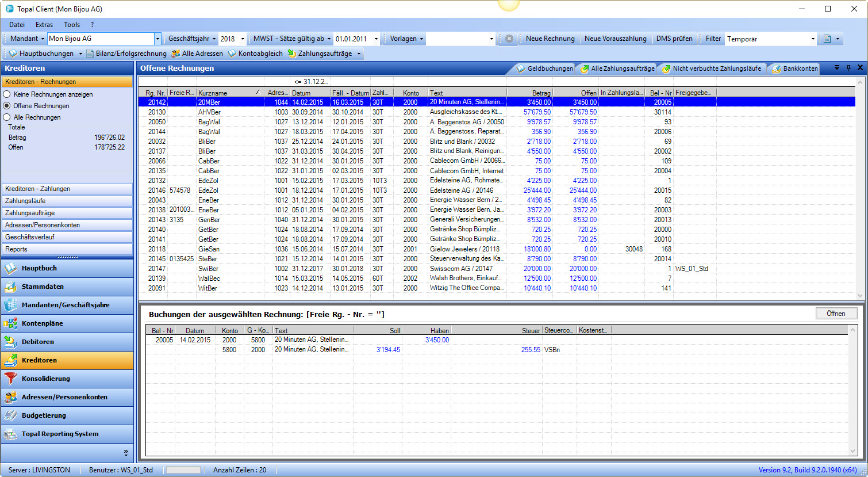Select 'Alle Rechnungen' radio button

7,117
